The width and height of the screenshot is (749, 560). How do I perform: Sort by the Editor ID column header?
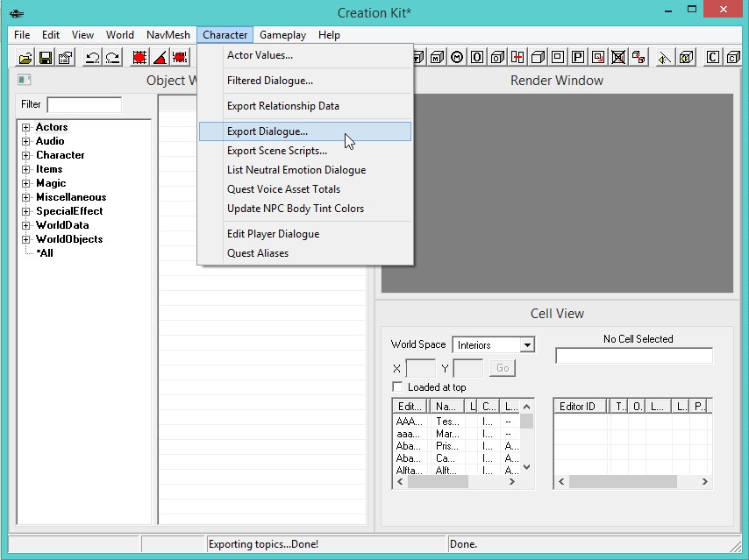point(580,407)
